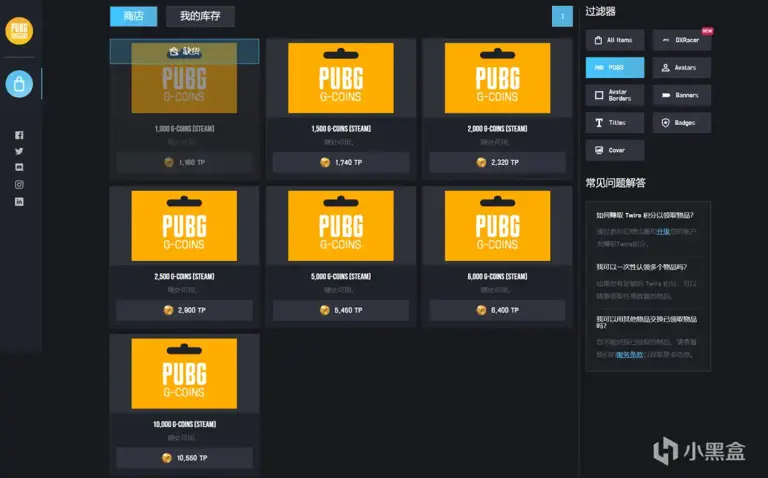Open the Twitter social link icon
Screen dimensions: 768x478
[x=19, y=151]
